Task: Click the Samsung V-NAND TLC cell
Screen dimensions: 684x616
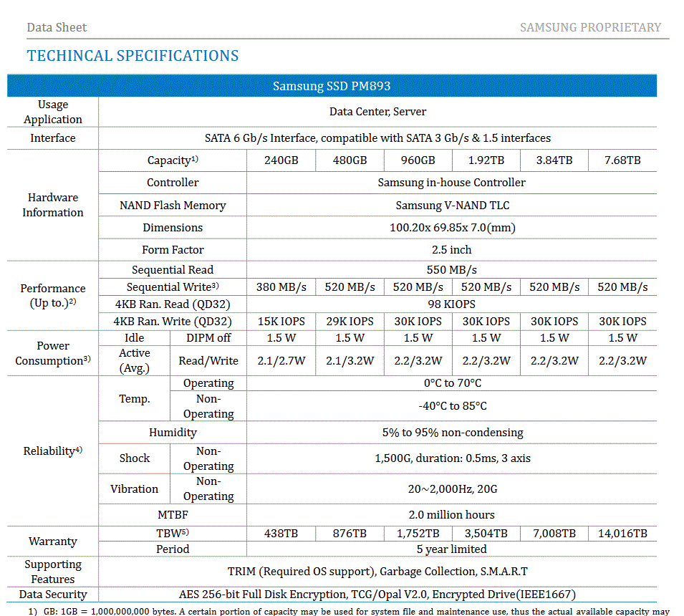Action: [x=453, y=206]
